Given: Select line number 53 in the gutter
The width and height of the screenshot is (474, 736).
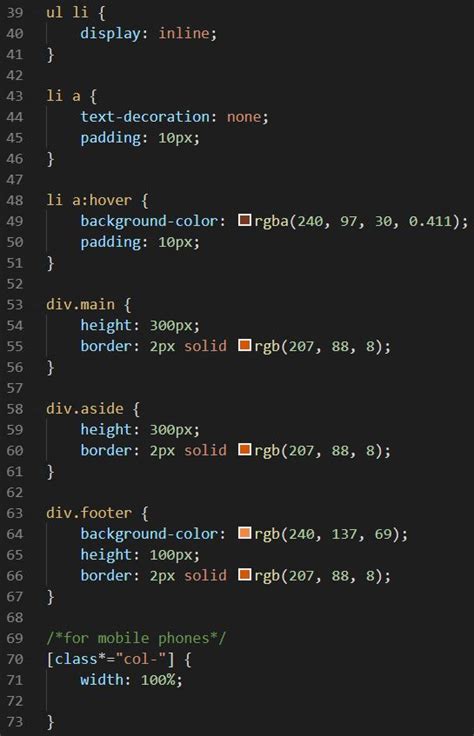Looking at the screenshot, I should [x=15, y=305].
